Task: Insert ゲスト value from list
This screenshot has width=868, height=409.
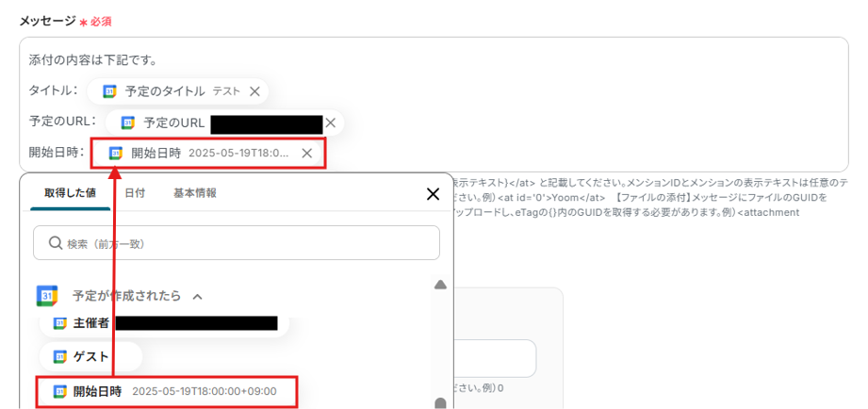Action: pos(90,357)
